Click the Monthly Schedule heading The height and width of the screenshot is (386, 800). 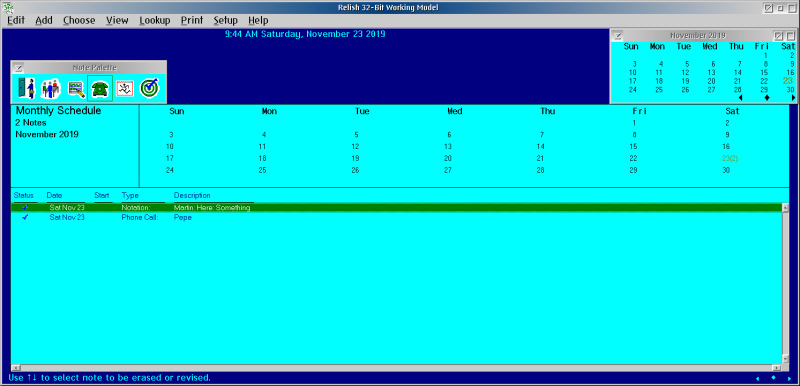[x=59, y=111]
